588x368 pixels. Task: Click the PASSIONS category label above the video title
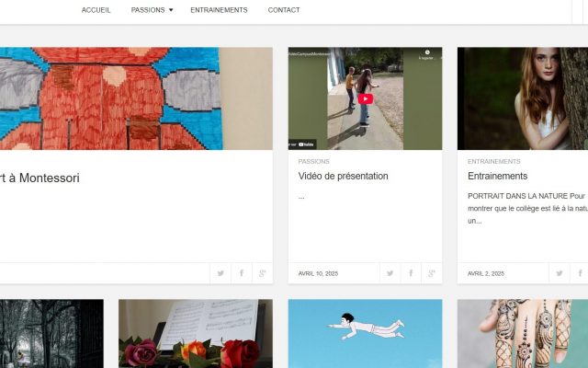point(313,161)
